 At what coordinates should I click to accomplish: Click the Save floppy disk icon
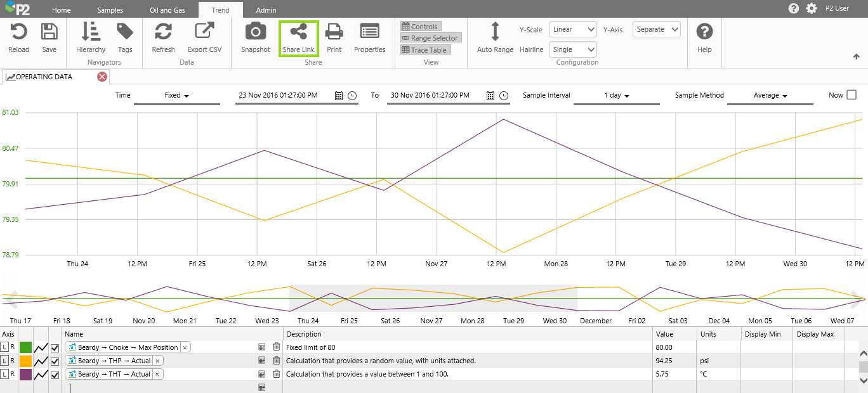tap(49, 32)
